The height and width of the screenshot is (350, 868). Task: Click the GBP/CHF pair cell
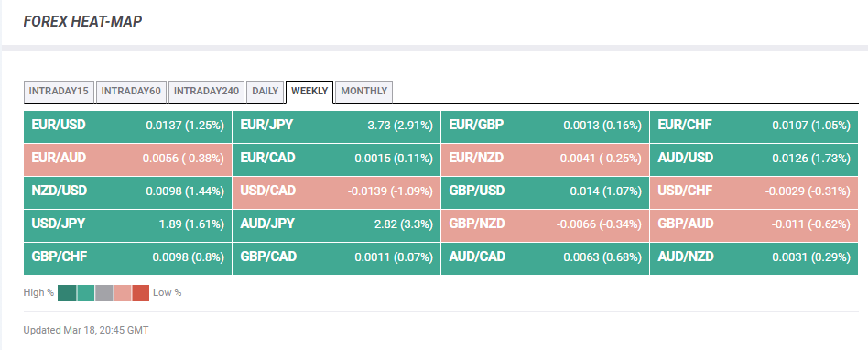[127, 258]
